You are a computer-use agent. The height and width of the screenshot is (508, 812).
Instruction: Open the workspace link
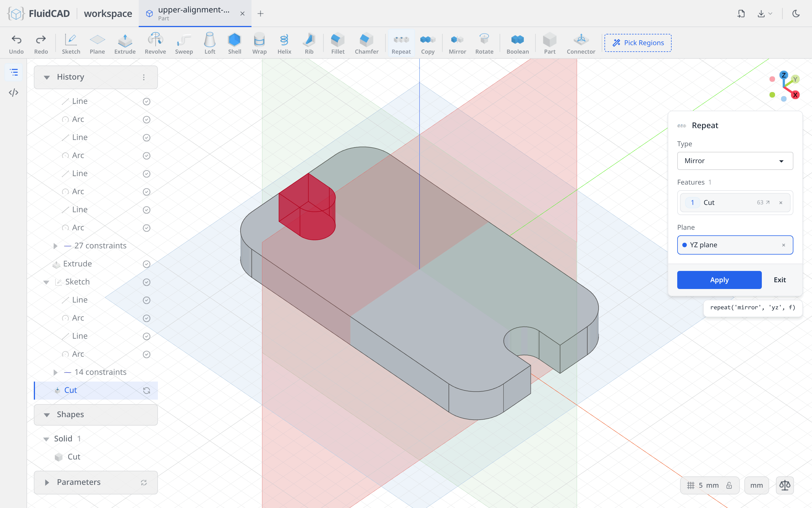[108, 14]
